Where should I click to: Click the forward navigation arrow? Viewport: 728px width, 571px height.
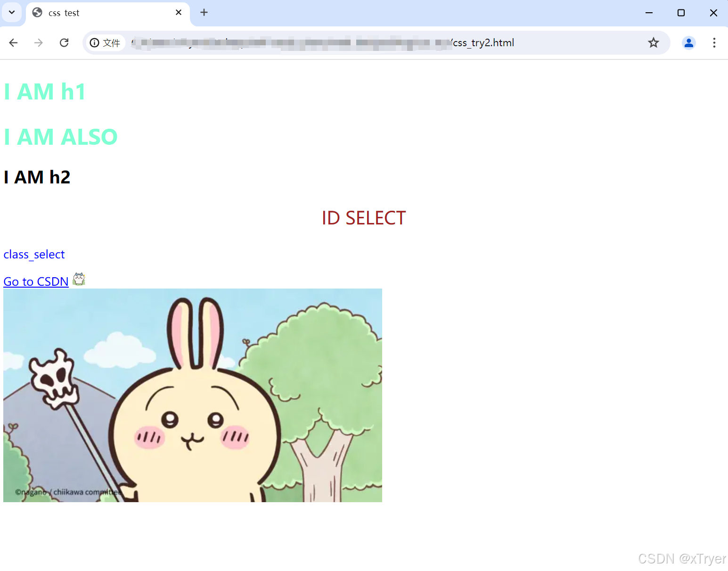pyautogui.click(x=39, y=43)
